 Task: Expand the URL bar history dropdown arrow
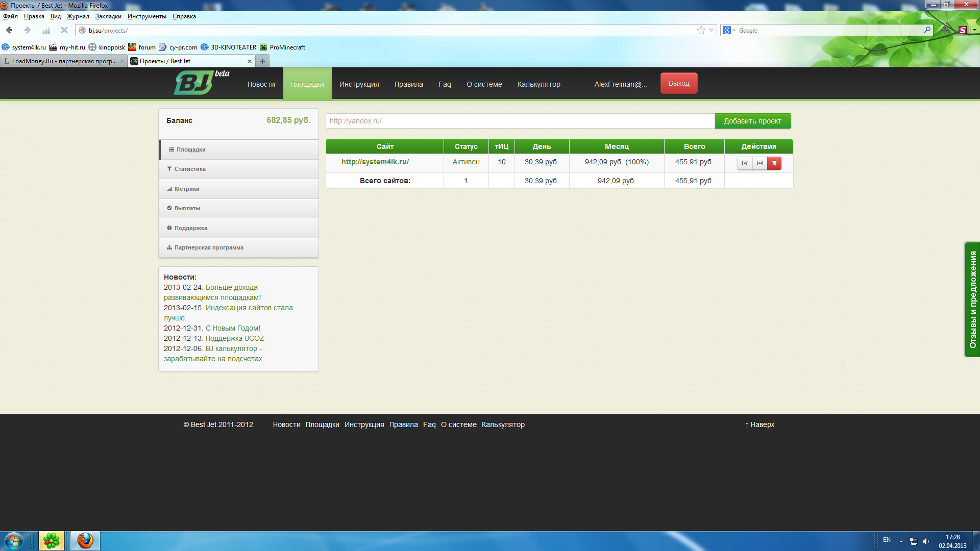pos(711,31)
